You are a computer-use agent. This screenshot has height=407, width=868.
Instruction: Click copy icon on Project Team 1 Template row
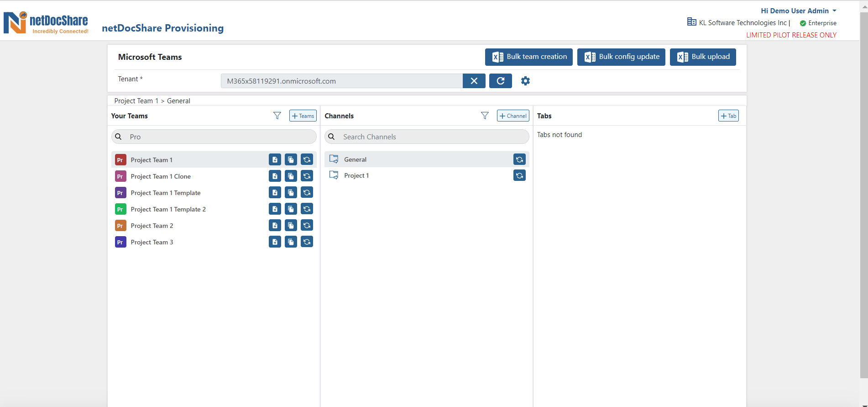[291, 192]
